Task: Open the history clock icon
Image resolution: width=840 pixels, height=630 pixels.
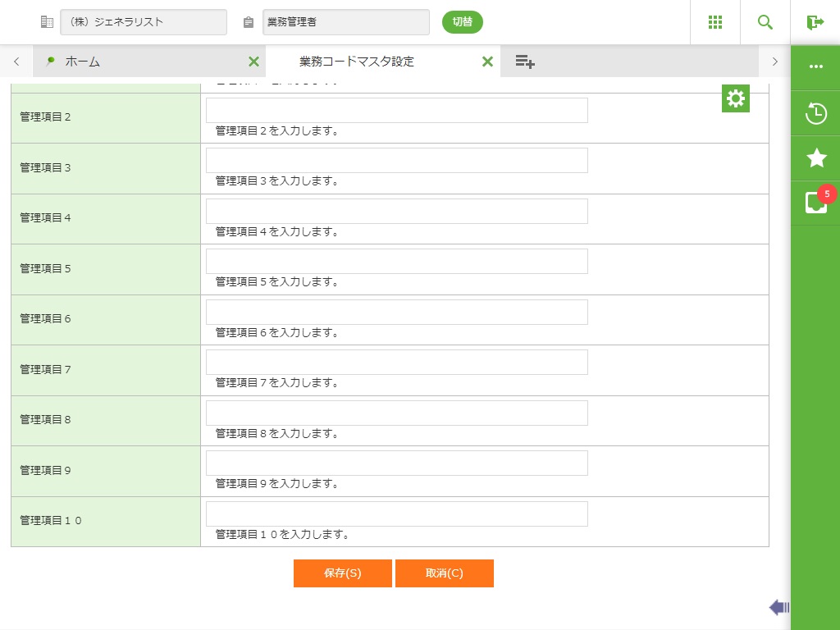Action: point(816,113)
